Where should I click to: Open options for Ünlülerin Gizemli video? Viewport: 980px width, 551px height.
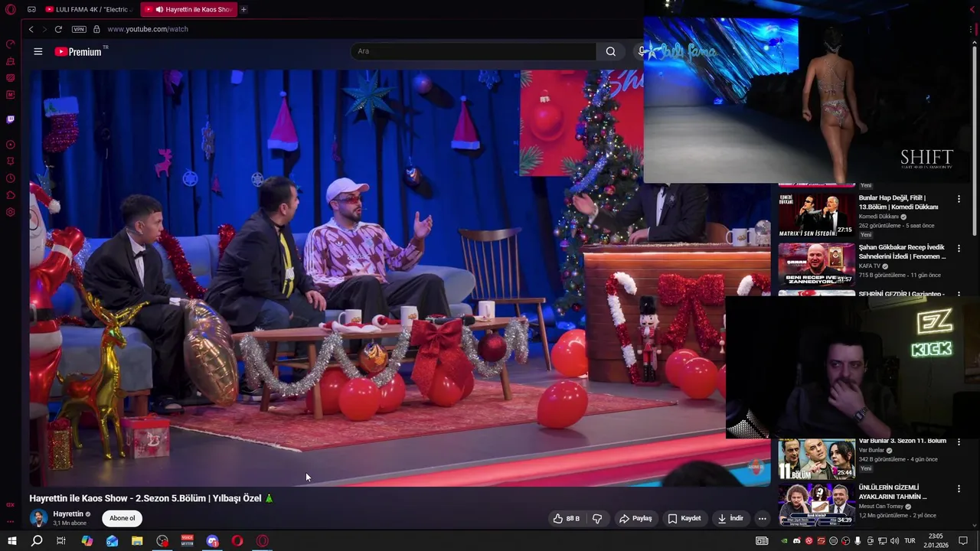point(959,488)
